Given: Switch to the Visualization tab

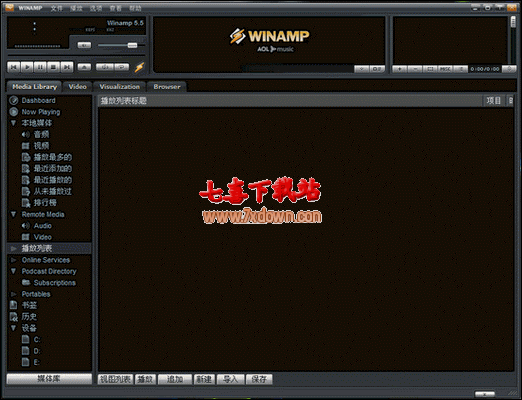Looking at the screenshot, I should pos(120,87).
